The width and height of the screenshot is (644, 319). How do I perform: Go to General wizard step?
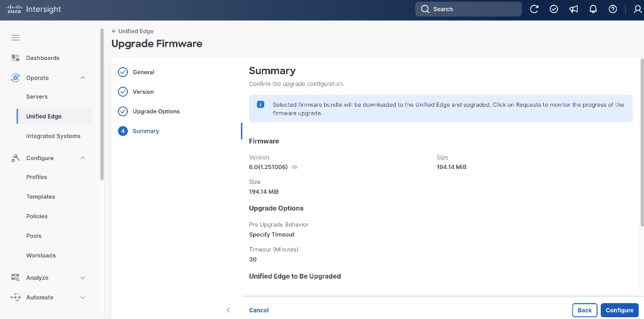coord(143,72)
